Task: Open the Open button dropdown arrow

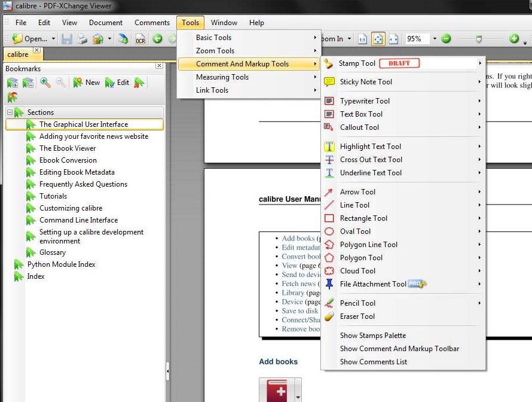Action: (x=53, y=39)
